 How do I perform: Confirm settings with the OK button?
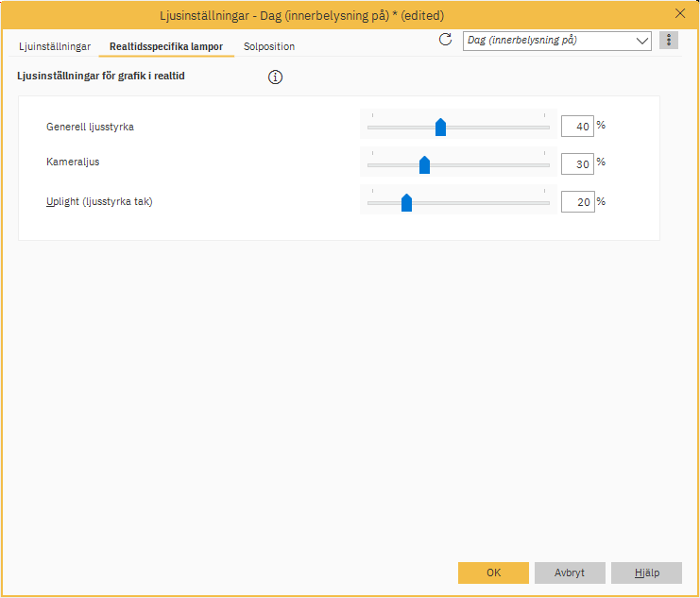493,572
